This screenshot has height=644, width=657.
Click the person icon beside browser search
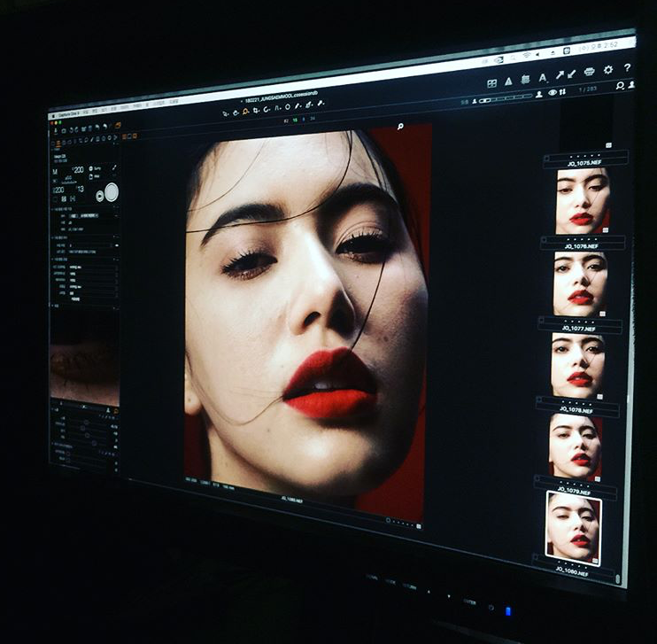click(x=631, y=85)
